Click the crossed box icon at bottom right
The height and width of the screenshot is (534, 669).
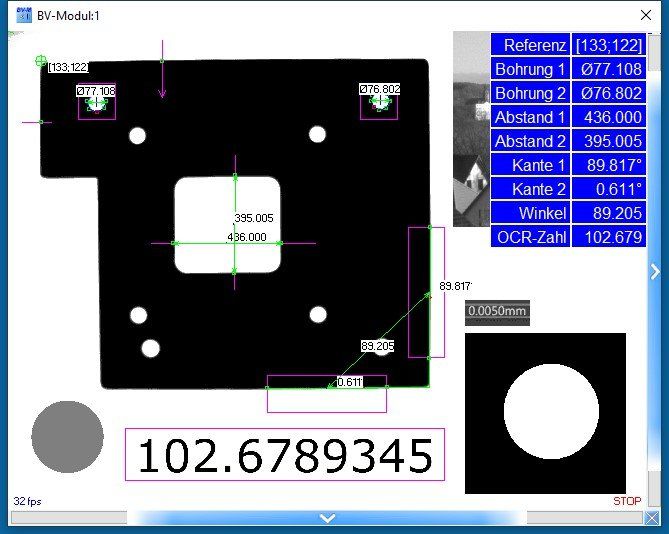[652, 519]
